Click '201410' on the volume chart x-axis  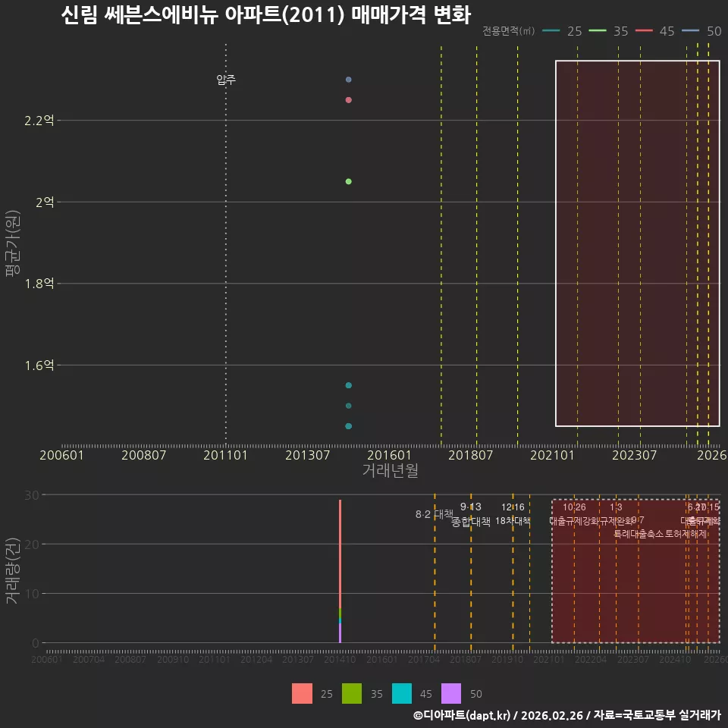[x=340, y=659]
